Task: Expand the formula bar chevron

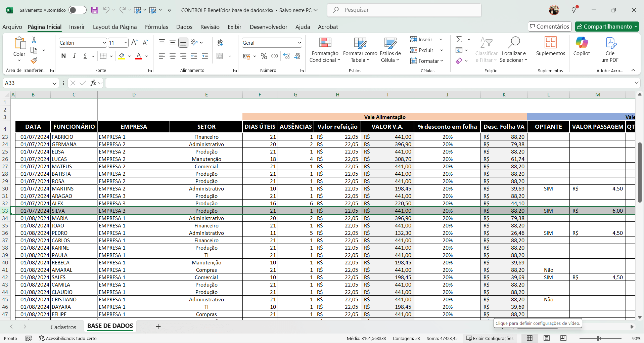Action: pyautogui.click(x=636, y=83)
